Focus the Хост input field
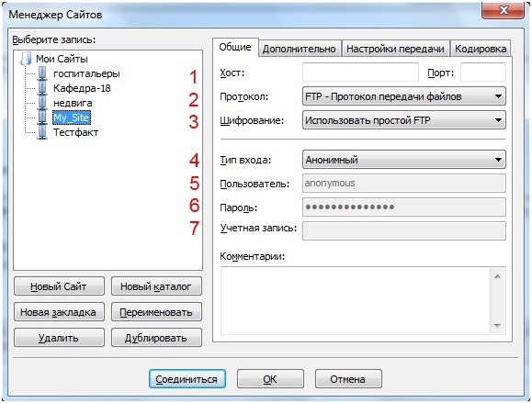The height and width of the screenshot is (403, 532). coord(360,73)
